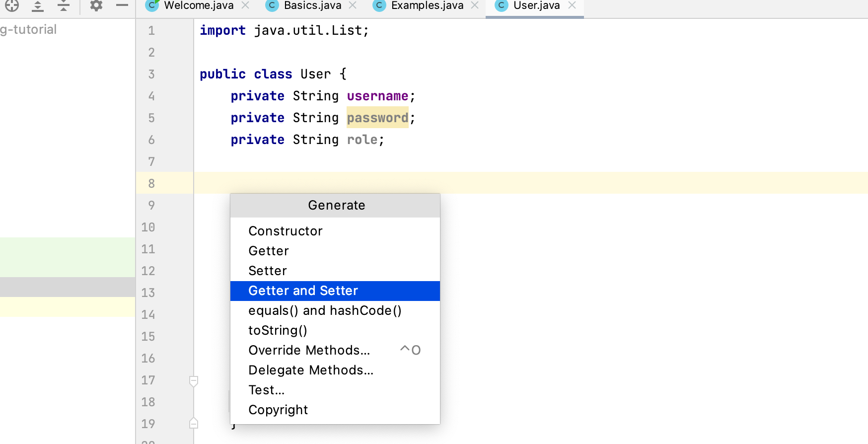
Task: Click line number 1 in the gutter
Action: [x=151, y=30]
